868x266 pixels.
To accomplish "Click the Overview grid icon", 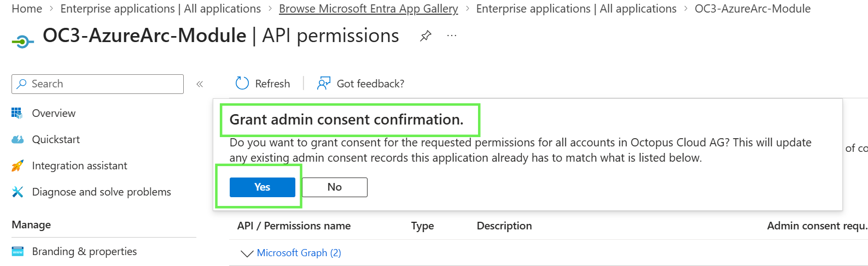I will 18,113.
